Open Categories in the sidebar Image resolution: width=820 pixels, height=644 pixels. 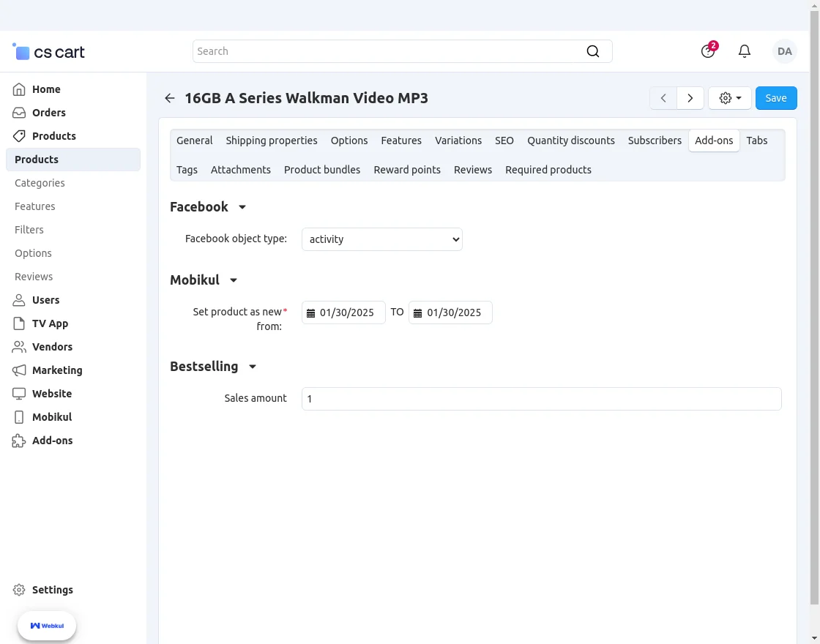tap(40, 183)
